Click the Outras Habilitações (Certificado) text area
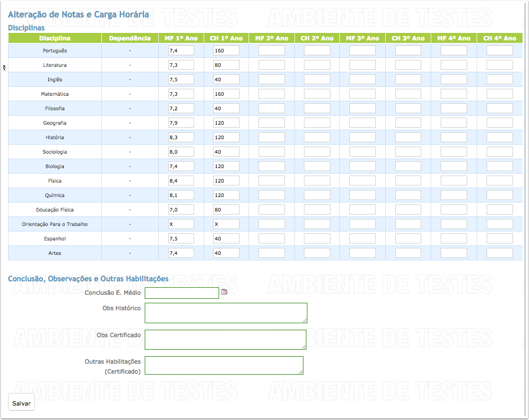This screenshot has width=529, height=420. point(224,366)
